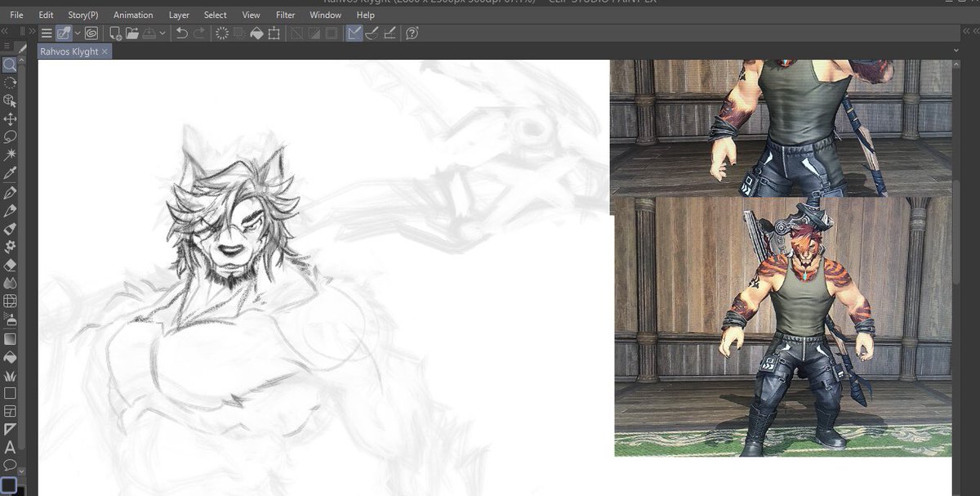Click the command bar hamburger menu icon

[x=47, y=34]
